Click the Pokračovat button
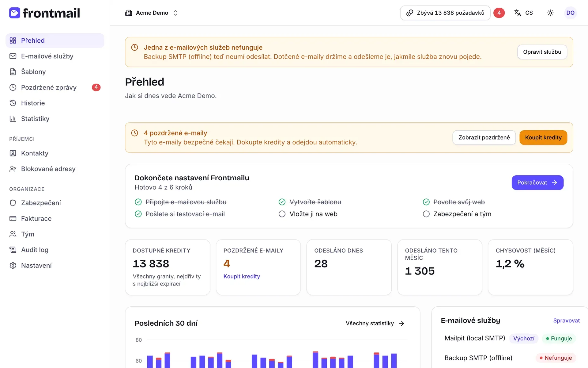Viewport: 588px width, 368px height. coord(537,182)
